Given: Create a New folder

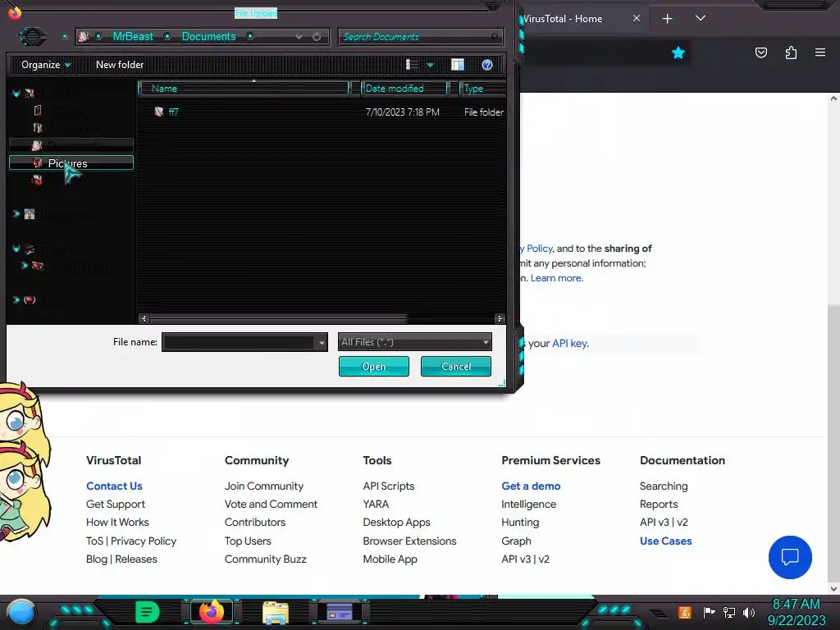Looking at the screenshot, I should pyautogui.click(x=120, y=65).
